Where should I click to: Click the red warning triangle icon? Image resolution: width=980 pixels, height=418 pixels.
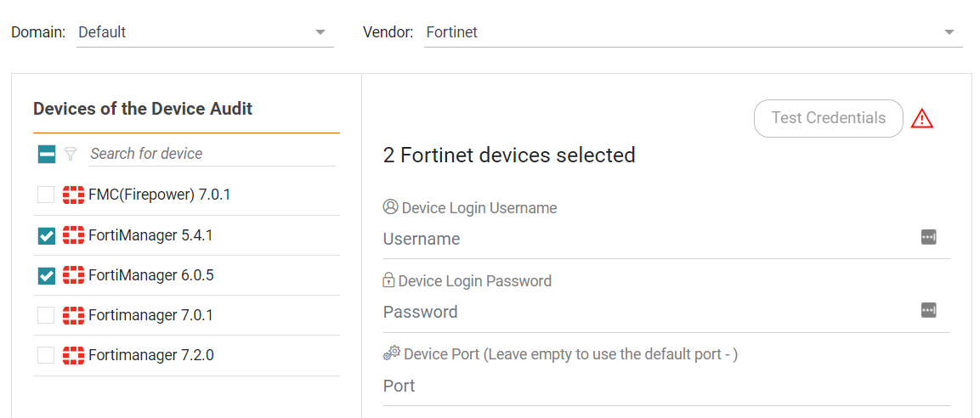click(922, 118)
